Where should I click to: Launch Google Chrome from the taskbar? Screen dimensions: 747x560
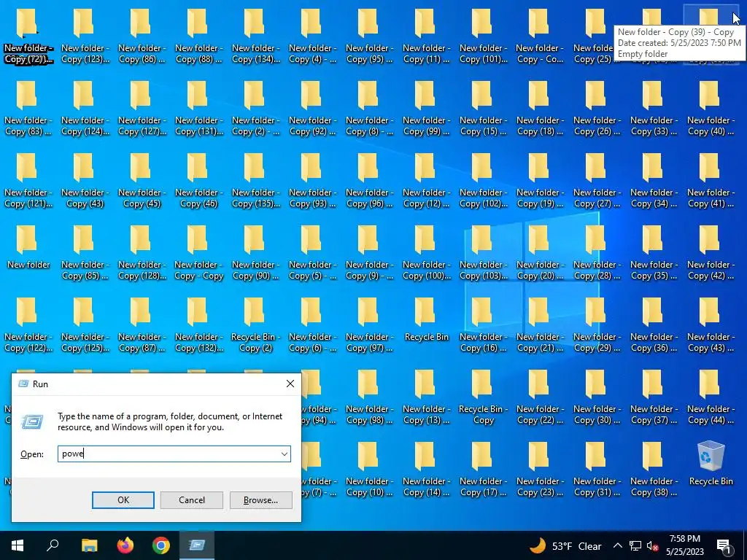click(x=161, y=545)
